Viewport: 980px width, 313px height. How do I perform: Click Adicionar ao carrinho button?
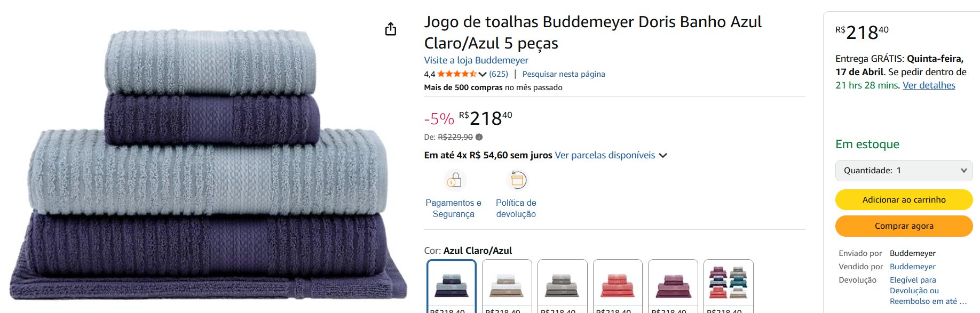click(904, 199)
